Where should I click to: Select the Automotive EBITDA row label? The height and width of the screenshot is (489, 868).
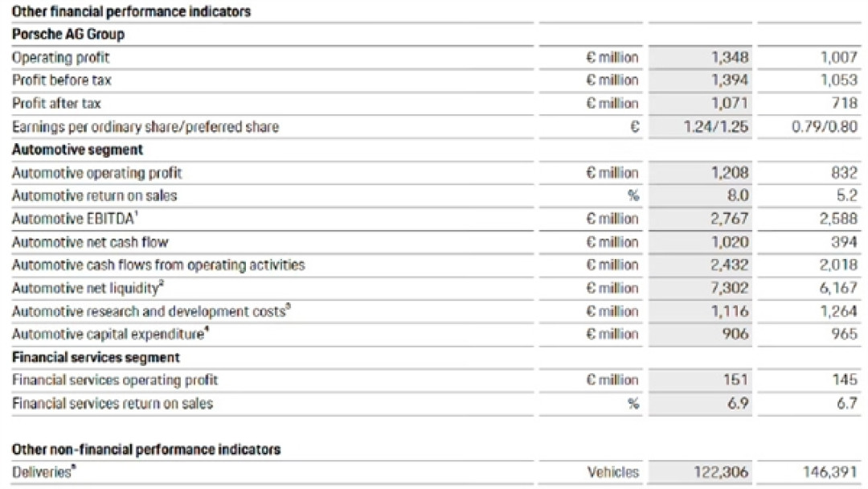[75, 219]
